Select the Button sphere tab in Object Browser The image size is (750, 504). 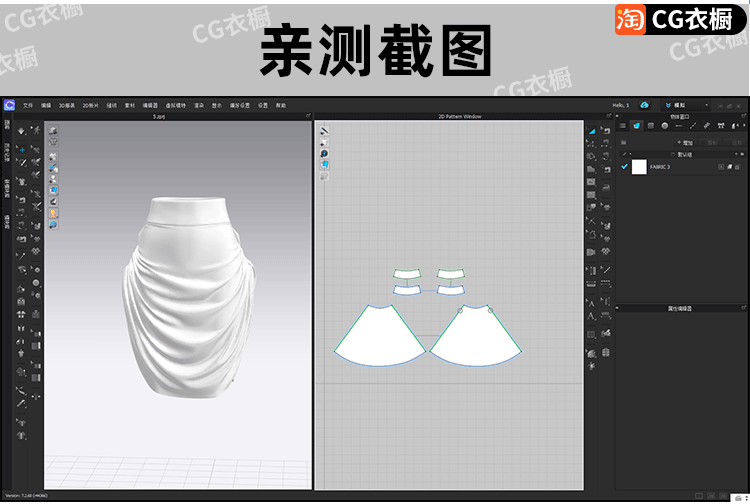(664, 126)
